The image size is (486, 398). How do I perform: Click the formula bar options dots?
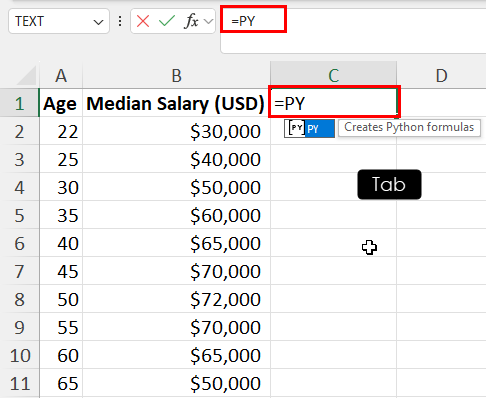point(120,21)
